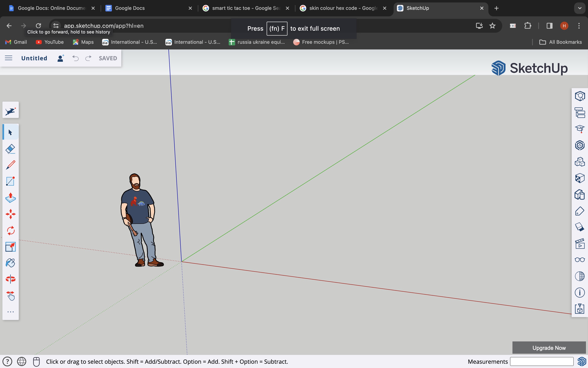Open the Tags panel

point(580,211)
